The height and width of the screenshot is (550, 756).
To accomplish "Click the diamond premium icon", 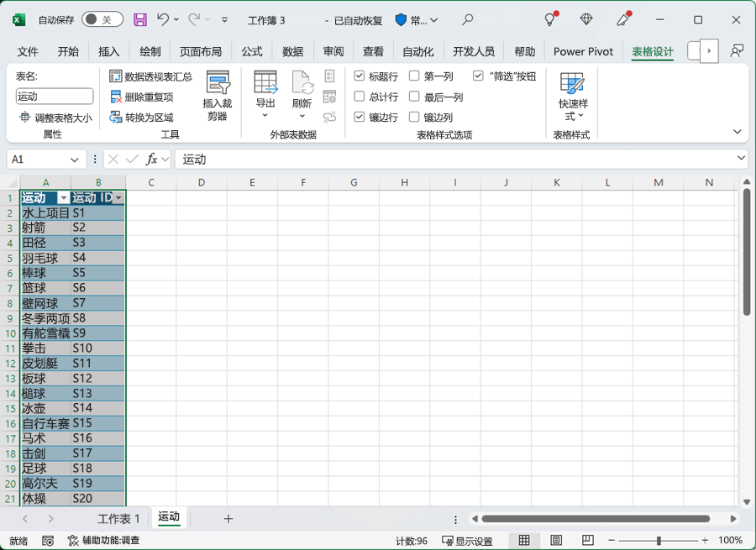I will (x=586, y=19).
